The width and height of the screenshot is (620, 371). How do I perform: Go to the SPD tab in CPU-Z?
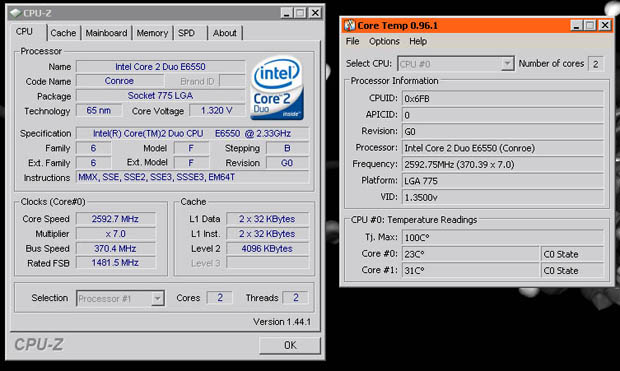[x=186, y=33]
